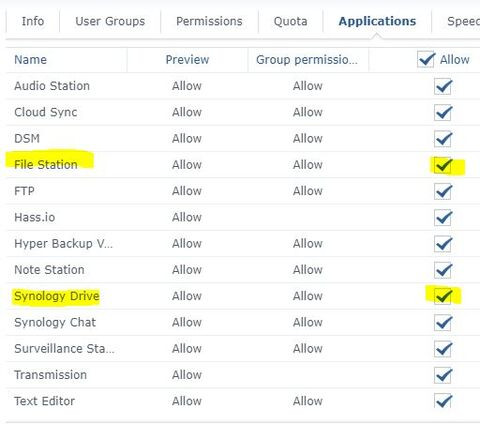Viewport: 480px width, 424px height.
Task: Click Group permission value for Text Editor
Action: point(308,401)
